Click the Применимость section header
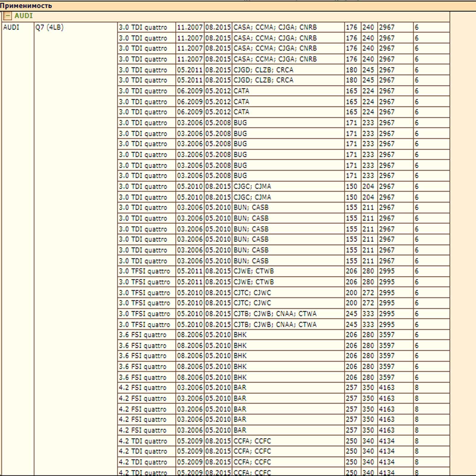 [26, 6]
